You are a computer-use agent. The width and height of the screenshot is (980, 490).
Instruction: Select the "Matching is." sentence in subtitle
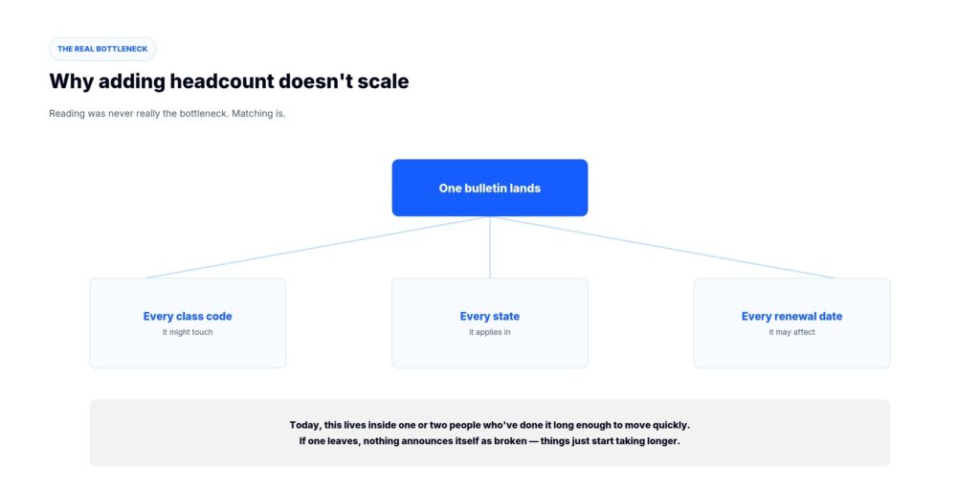pyautogui.click(x=258, y=115)
